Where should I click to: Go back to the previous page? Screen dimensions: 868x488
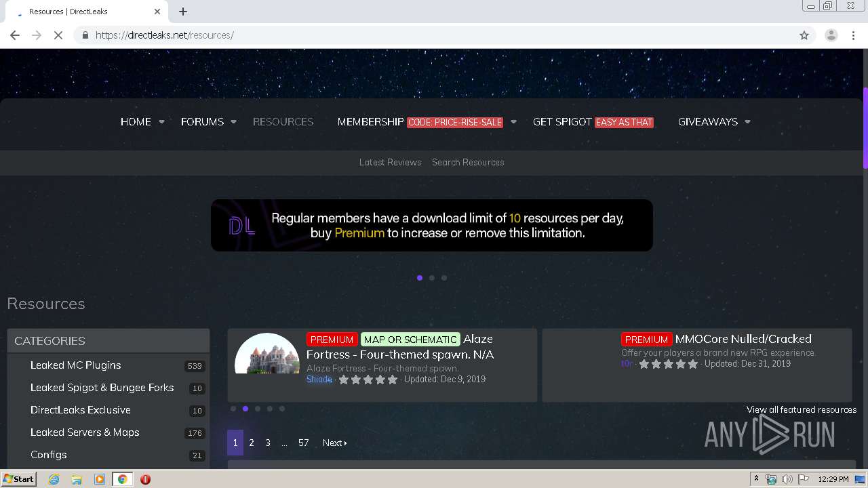point(15,35)
